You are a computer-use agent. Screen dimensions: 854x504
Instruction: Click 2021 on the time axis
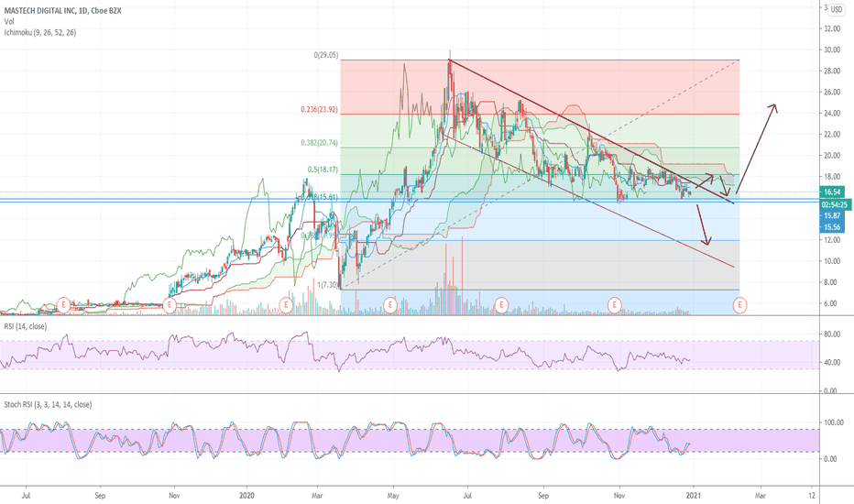[x=694, y=496]
